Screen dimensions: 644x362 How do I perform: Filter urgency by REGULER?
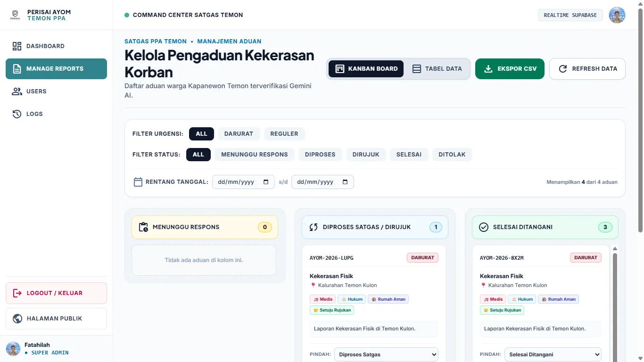[x=284, y=134]
